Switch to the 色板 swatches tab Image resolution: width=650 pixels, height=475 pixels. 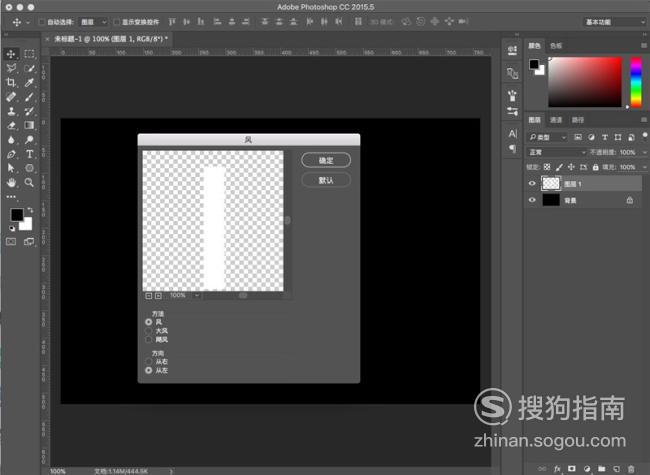tap(556, 46)
